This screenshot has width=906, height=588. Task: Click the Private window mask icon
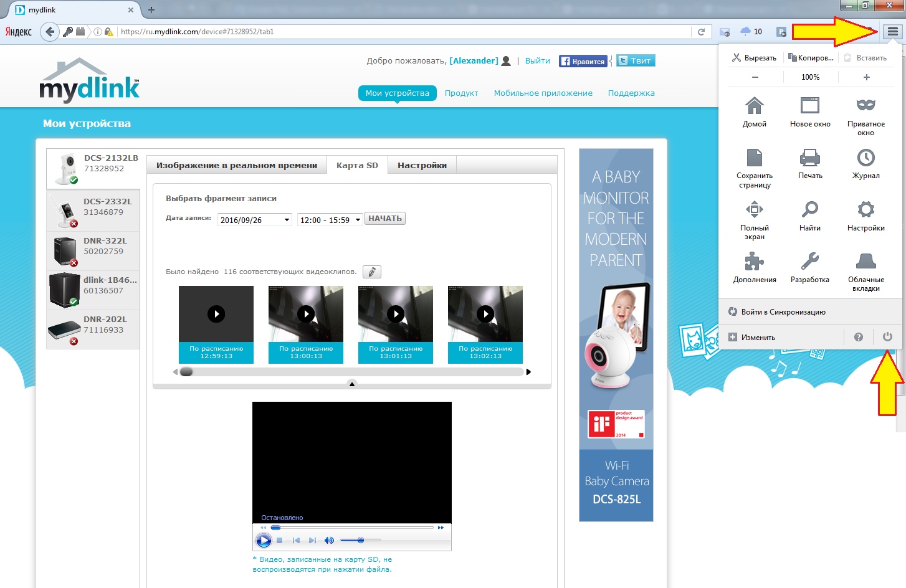[x=865, y=105]
